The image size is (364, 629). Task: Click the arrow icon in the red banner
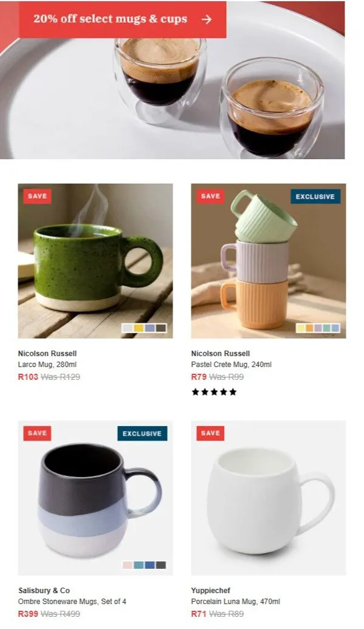pos(206,19)
